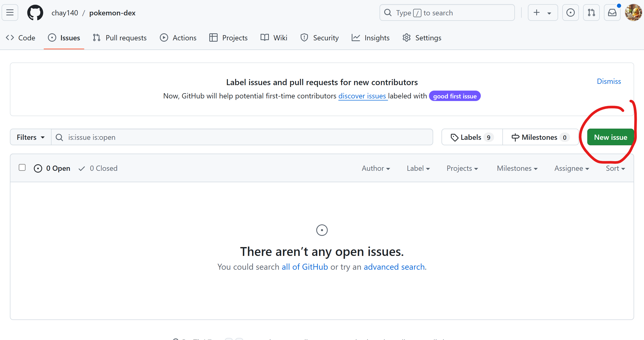Image resolution: width=644 pixels, height=340 pixels.
Task: Open the Milestones signpost button
Action: [540, 137]
